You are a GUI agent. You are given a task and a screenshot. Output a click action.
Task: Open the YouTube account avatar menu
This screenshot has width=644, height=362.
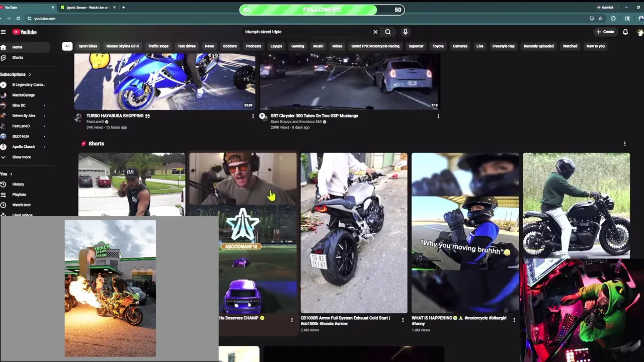coord(640,32)
